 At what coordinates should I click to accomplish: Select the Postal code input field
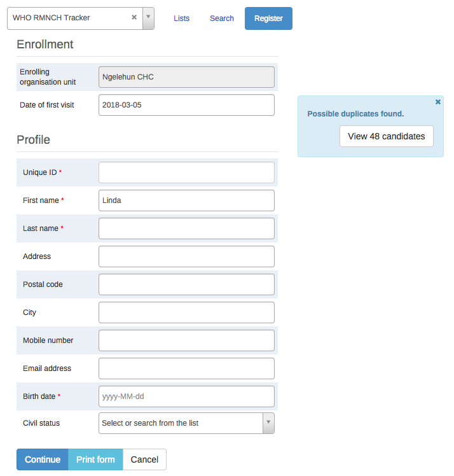(186, 284)
